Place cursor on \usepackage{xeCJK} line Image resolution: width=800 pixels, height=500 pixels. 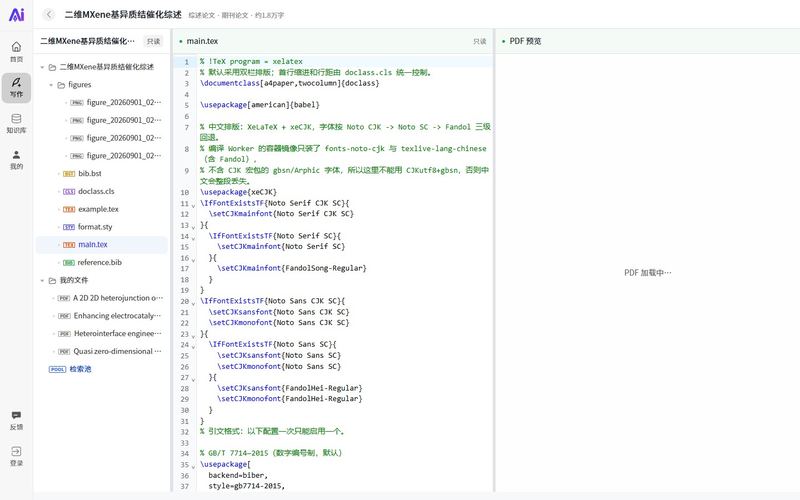pyautogui.click(x=238, y=192)
